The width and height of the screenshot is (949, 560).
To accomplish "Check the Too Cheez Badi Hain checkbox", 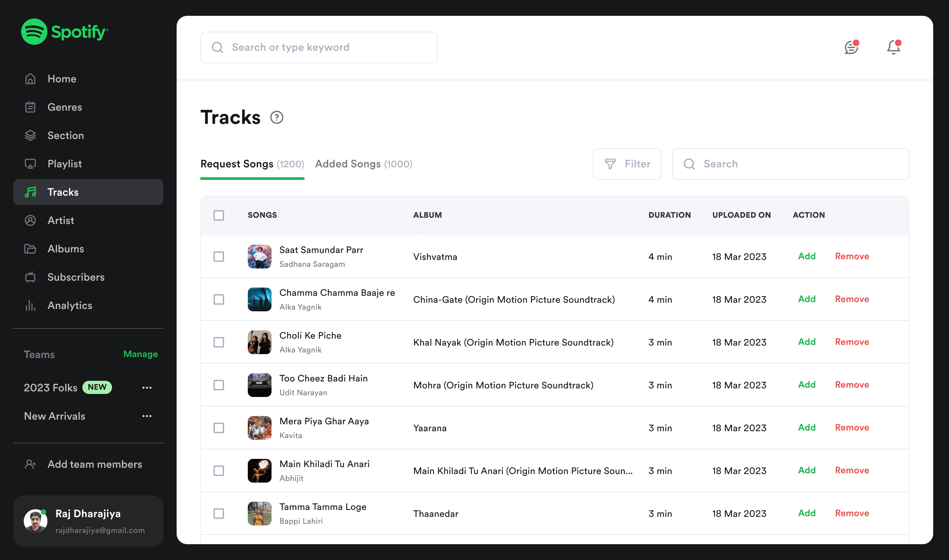I will (x=219, y=385).
